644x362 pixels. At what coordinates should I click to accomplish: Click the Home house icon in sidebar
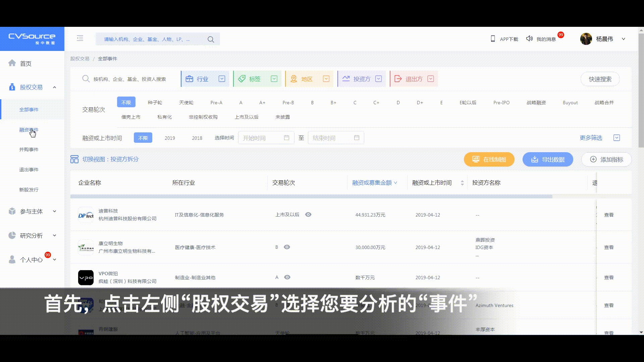pyautogui.click(x=12, y=63)
